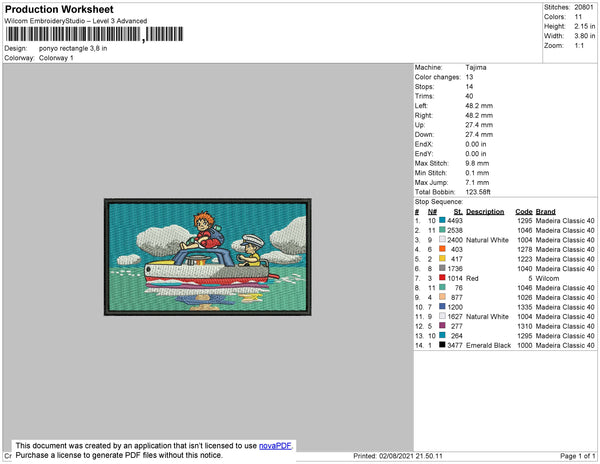Click the 'Natural White' description in stop 3
600x464 pixels.
tap(487, 240)
